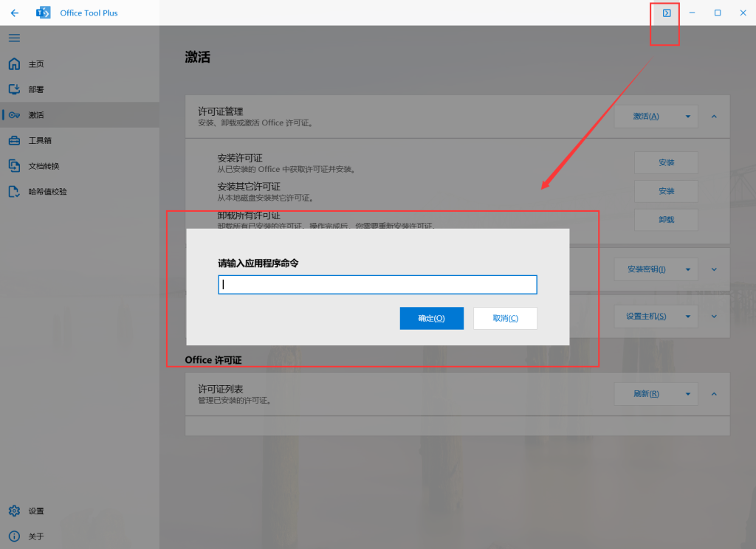Expand the 激活(A) dropdown arrow
This screenshot has width=756, height=549.
(x=687, y=116)
